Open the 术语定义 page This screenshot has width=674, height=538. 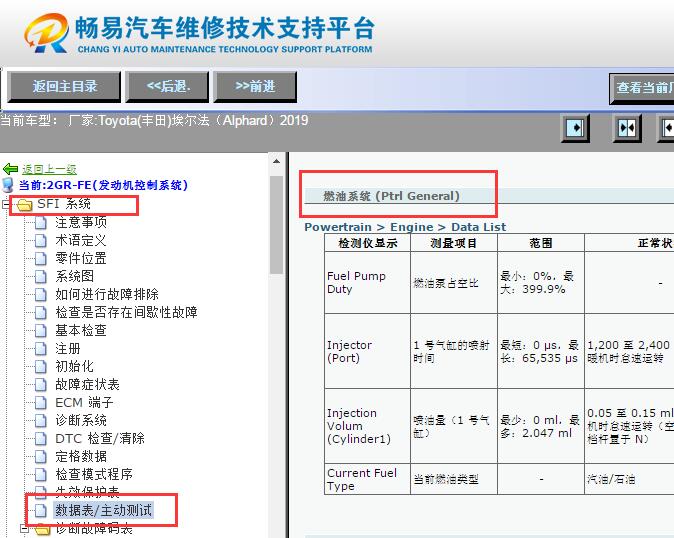81,240
